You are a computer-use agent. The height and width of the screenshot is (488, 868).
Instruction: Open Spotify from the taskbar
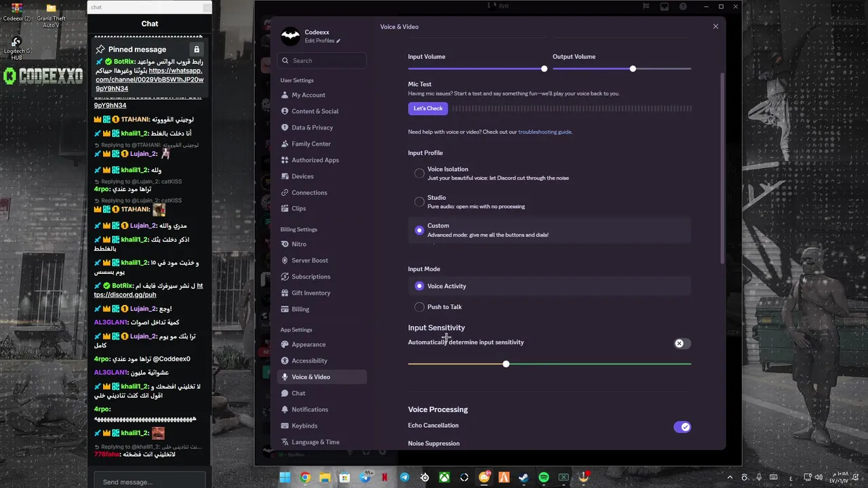(544, 477)
